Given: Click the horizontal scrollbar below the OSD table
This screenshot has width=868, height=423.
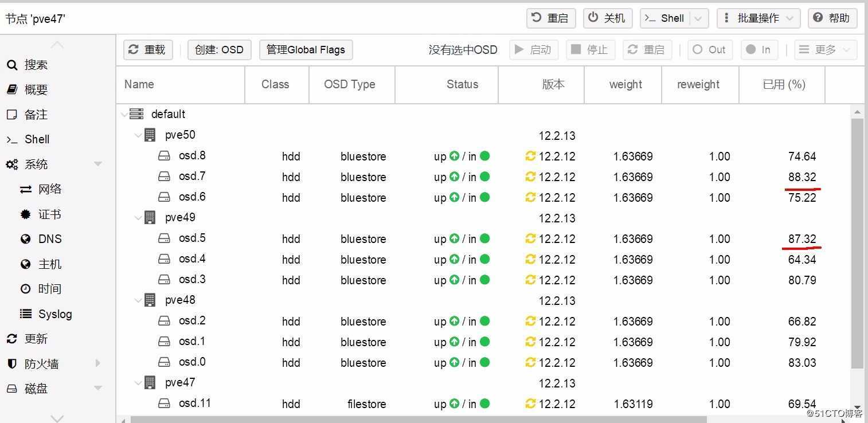Looking at the screenshot, I should pos(419,420).
